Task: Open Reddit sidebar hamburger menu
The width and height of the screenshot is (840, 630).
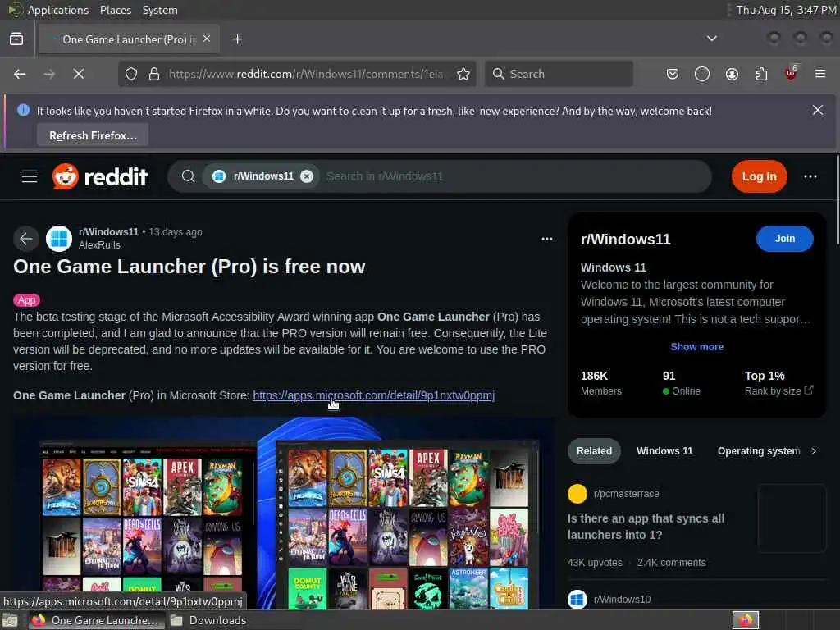Action: [x=30, y=176]
